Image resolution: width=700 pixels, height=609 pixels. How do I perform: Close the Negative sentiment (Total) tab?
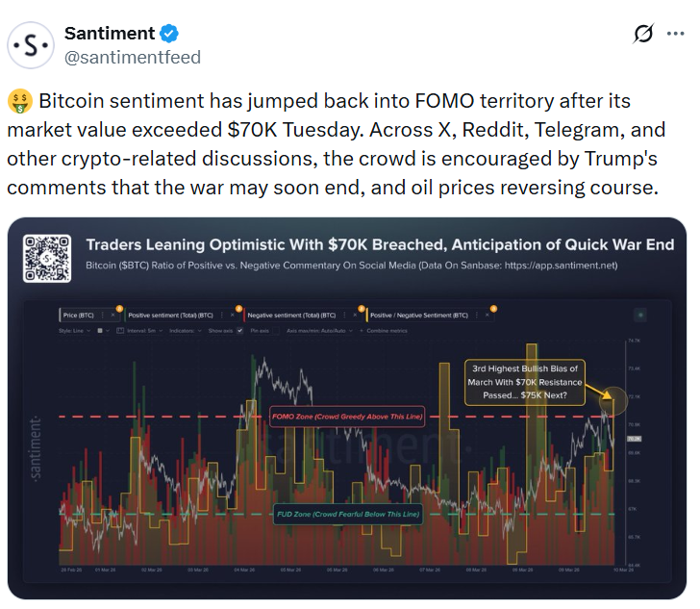[x=355, y=315]
